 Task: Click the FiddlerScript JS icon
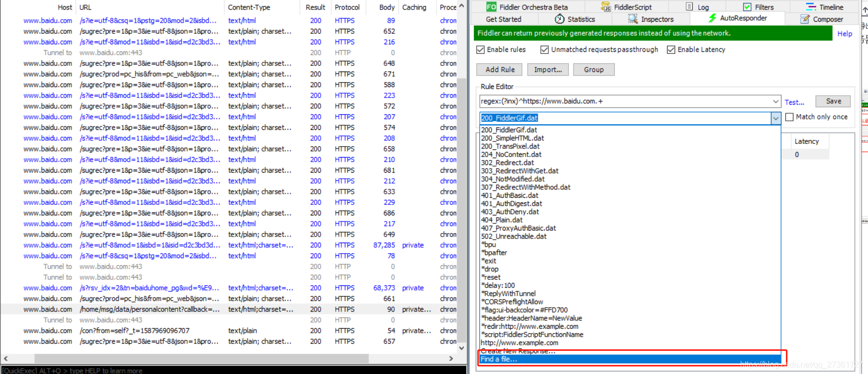(605, 7)
